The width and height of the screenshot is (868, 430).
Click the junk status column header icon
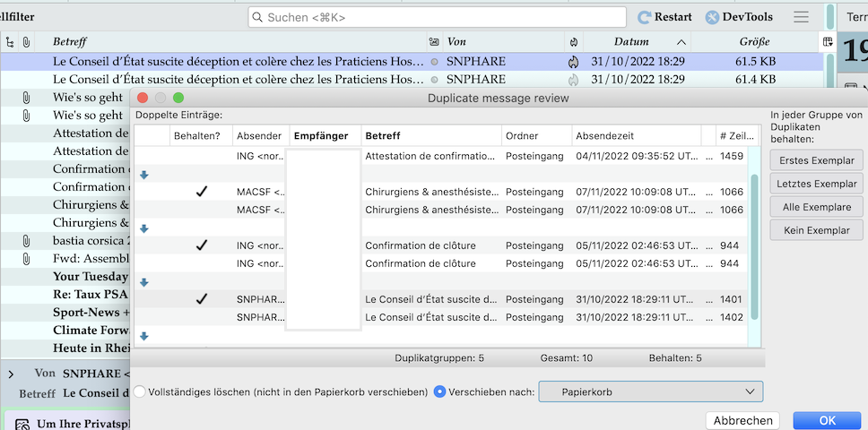pos(574,41)
